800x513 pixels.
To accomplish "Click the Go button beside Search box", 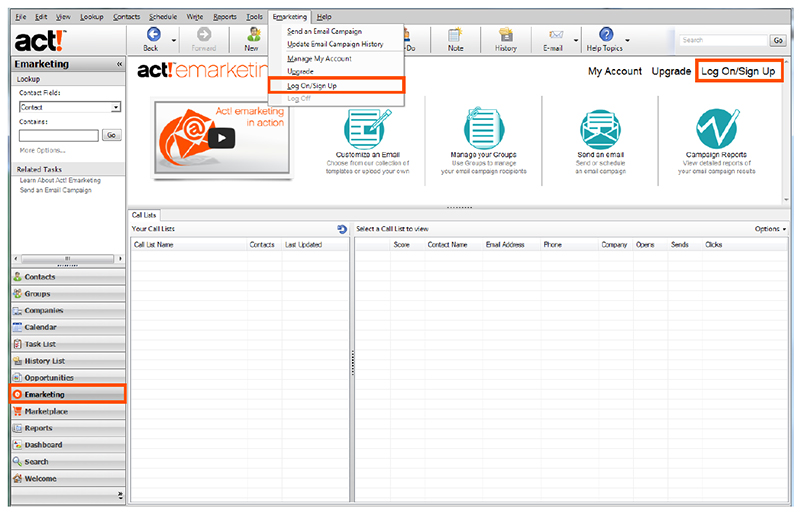I will [x=778, y=40].
